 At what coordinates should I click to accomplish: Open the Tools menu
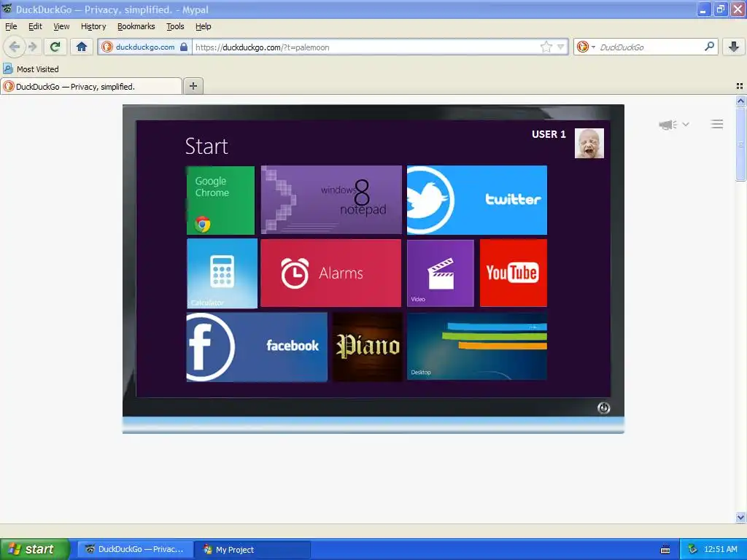(175, 26)
